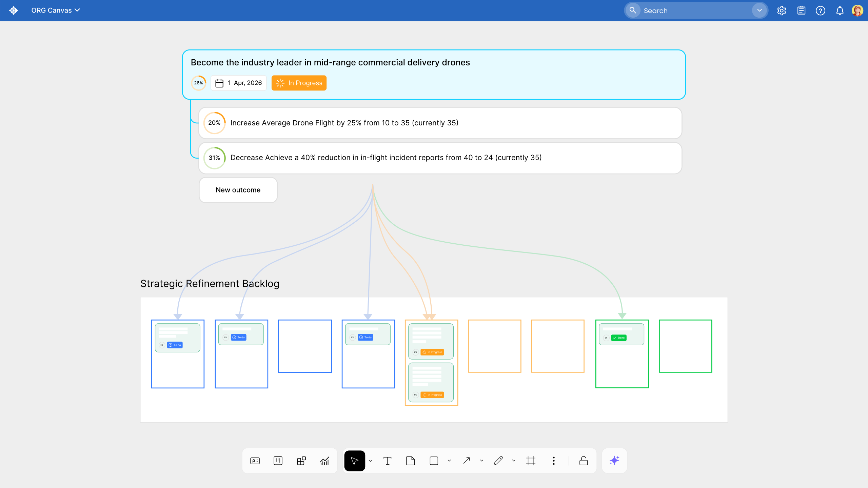Open the pen tool options arrow
The image size is (868, 488).
coord(514,461)
